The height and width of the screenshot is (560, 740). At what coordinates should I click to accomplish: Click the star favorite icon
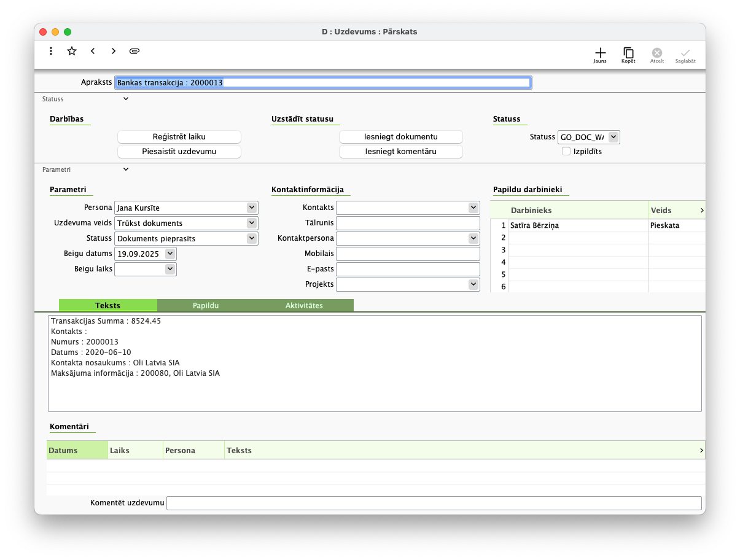(x=72, y=52)
